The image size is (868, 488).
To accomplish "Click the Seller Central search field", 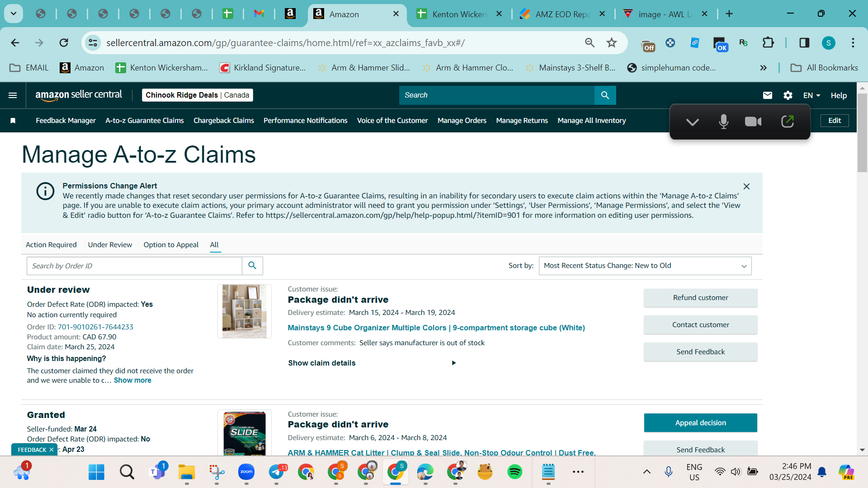I will (497, 95).
